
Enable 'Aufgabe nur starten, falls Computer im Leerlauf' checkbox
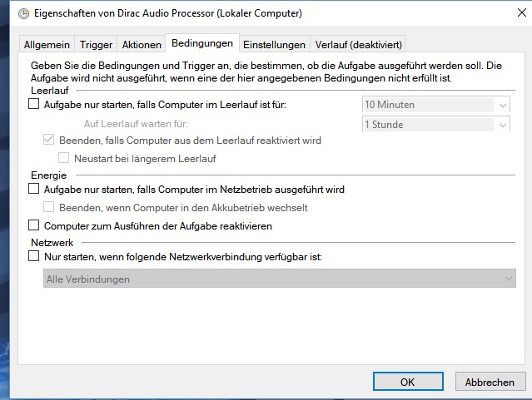(34, 106)
